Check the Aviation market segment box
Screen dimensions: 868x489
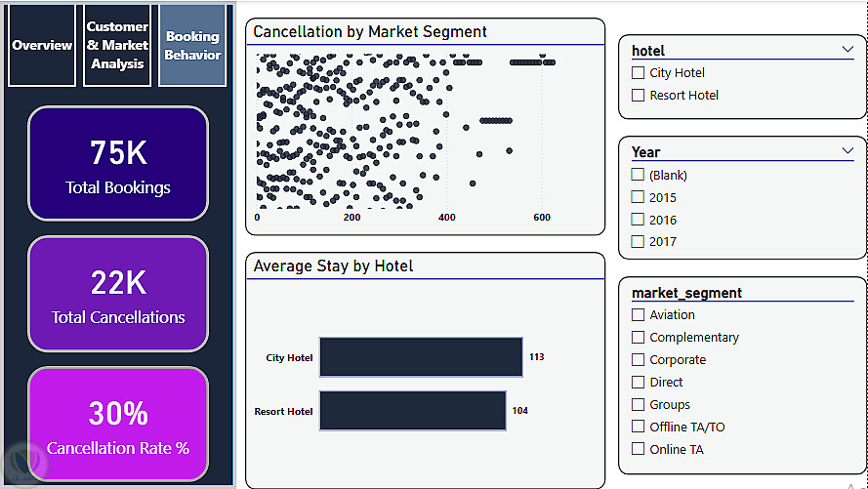click(x=639, y=315)
